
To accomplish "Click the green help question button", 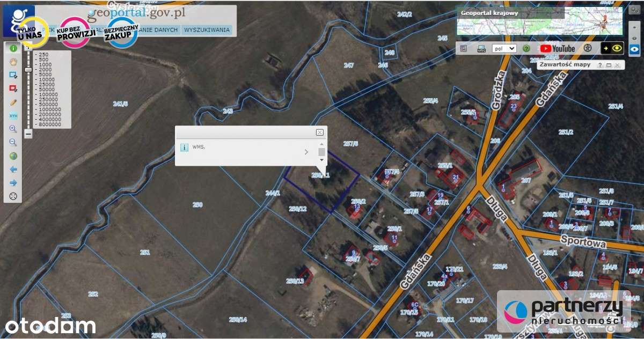I will point(526,48).
